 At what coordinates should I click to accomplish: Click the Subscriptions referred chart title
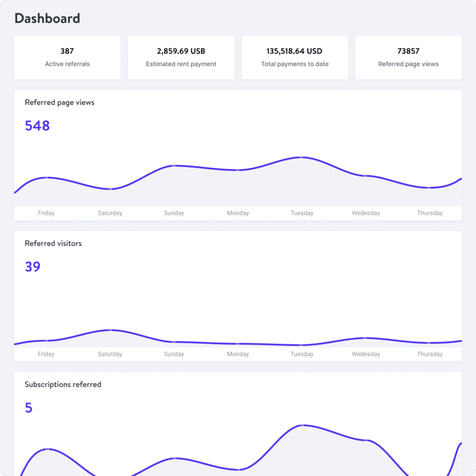pyautogui.click(x=63, y=384)
